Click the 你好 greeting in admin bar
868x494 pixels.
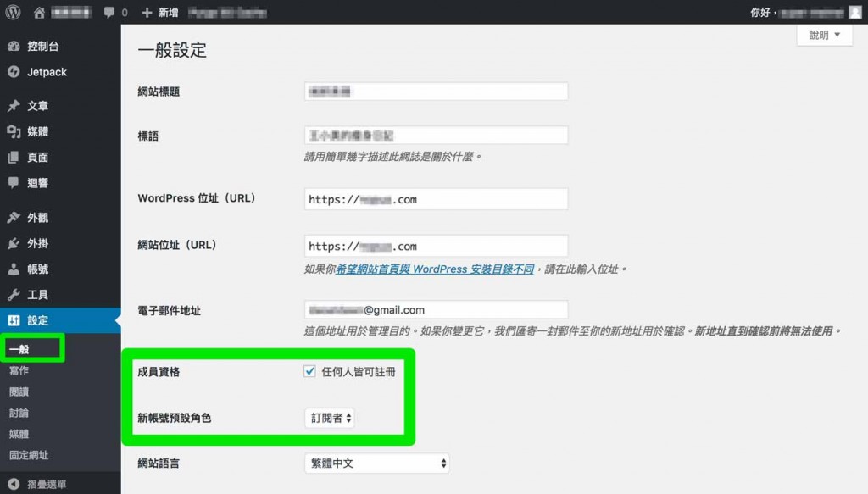[x=762, y=12]
